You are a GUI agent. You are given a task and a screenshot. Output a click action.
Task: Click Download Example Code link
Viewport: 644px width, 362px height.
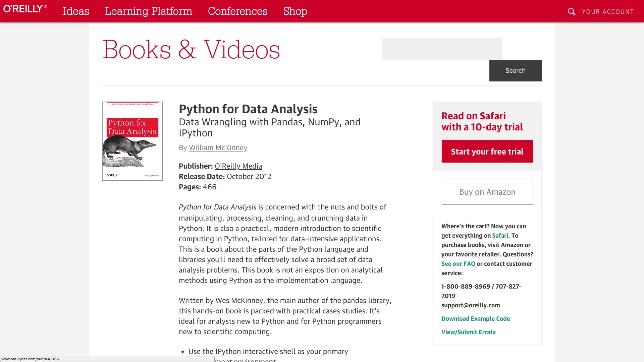[x=476, y=319]
